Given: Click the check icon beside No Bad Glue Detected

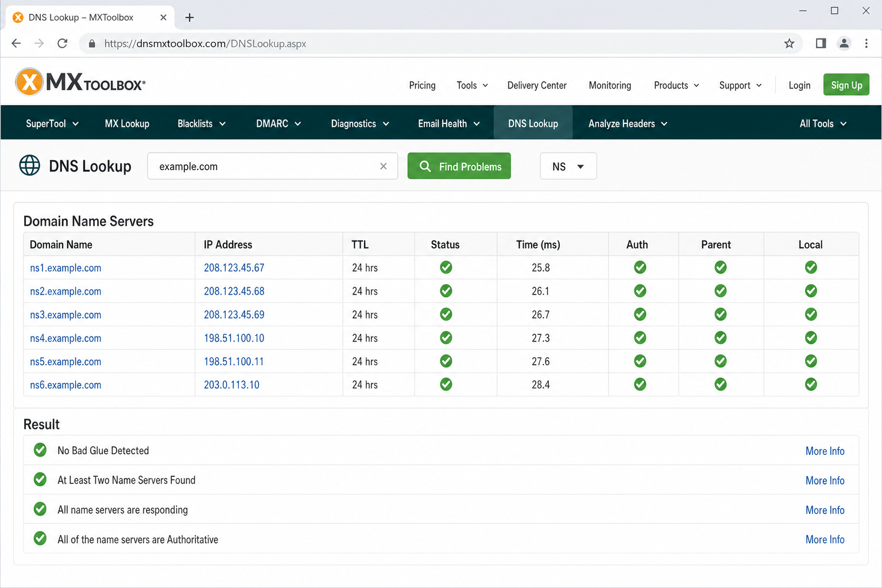Looking at the screenshot, I should pyautogui.click(x=40, y=450).
